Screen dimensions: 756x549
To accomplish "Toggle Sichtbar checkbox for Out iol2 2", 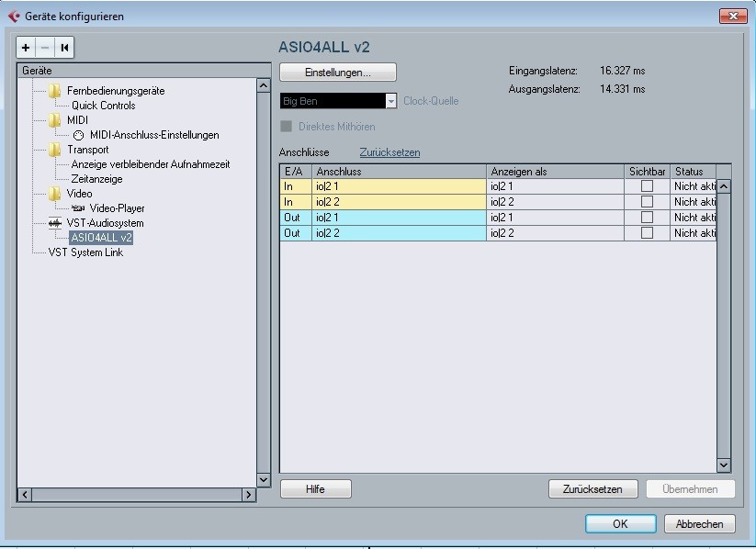I will [x=647, y=233].
